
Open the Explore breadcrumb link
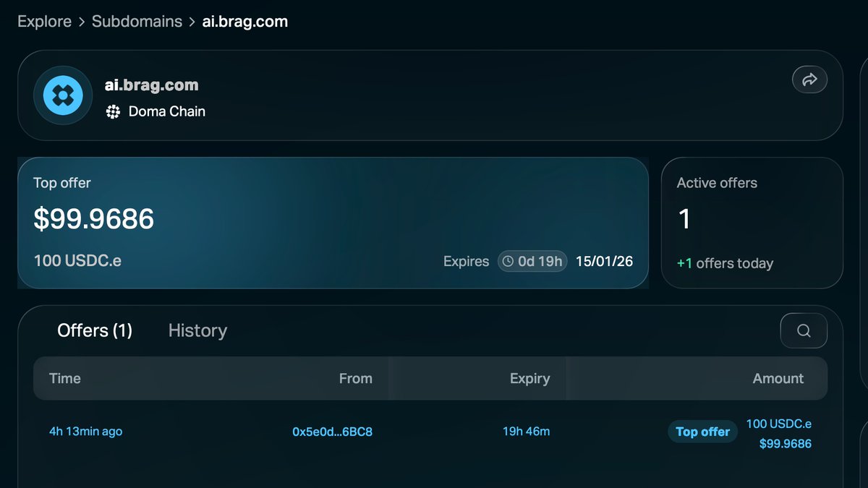[44, 21]
